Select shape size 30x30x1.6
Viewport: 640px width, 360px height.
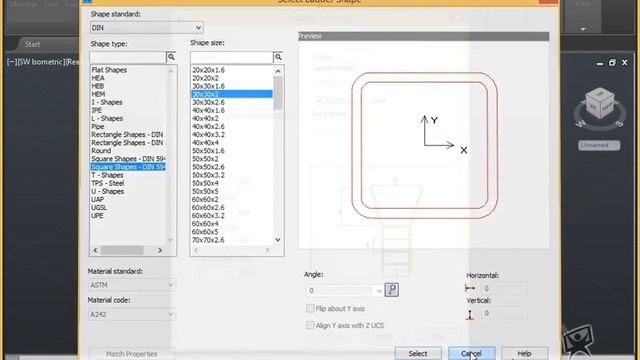click(x=209, y=86)
